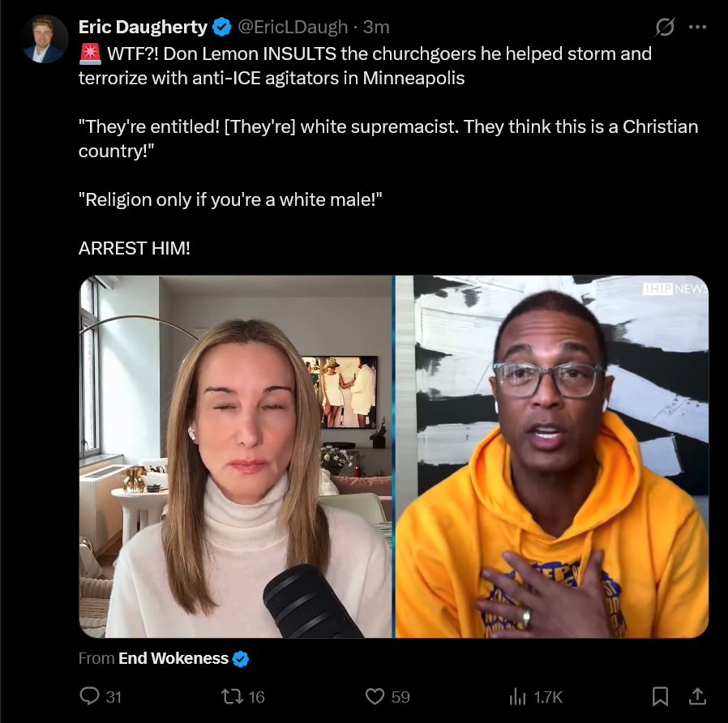Bookmark this post
This screenshot has width=728, height=723.
(660, 696)
